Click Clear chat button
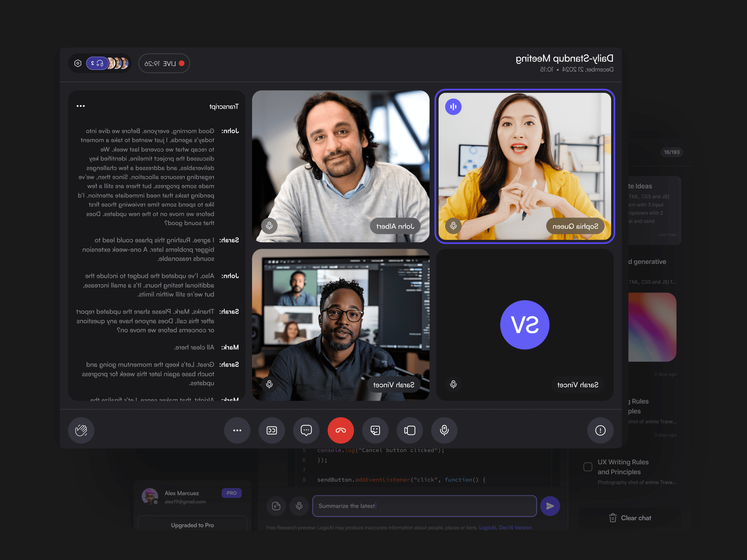747x560 pixels. coord(630,518)
